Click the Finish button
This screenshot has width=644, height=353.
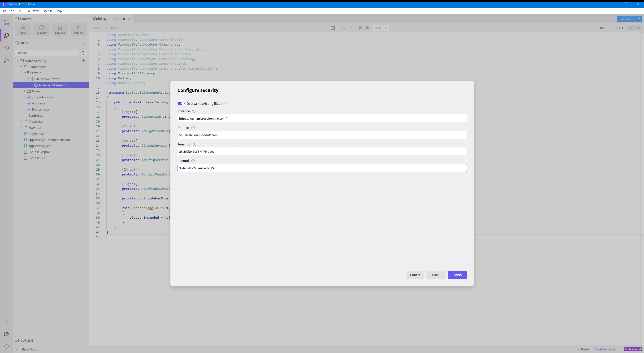pyautogui.click(x=457, y=275)
